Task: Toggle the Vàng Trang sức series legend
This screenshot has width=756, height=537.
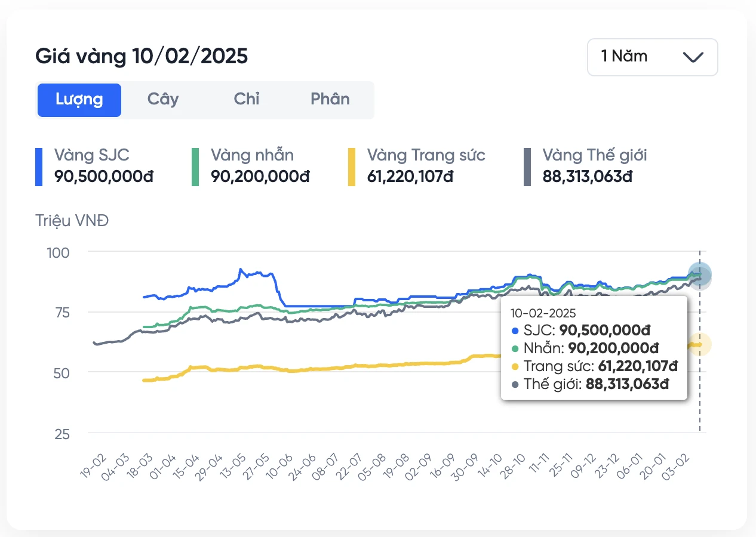Action: pyautogui.click(x=426, y=156)
